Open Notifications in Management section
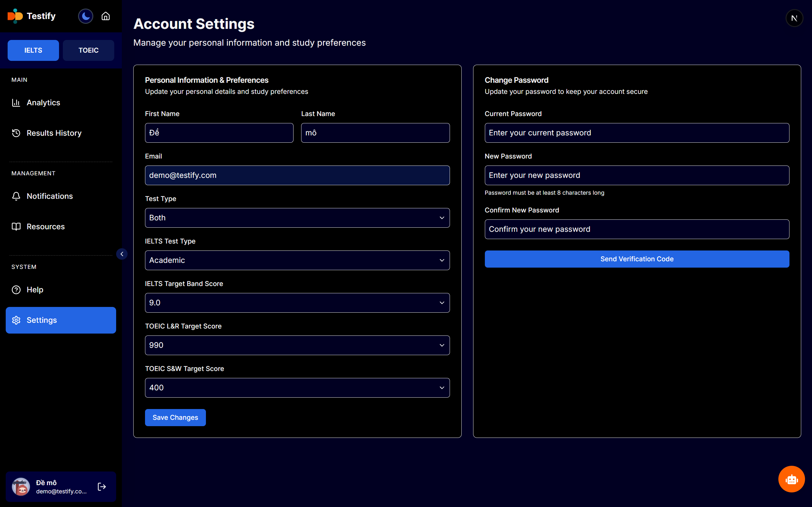Image resolution: width=812 pixels, height=507 pixels. point(49,196)
